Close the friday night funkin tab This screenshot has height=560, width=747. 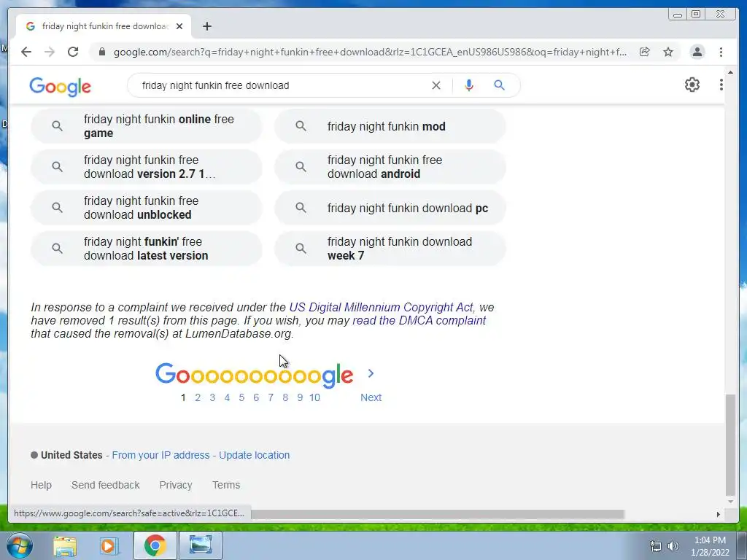click(179, 26)
